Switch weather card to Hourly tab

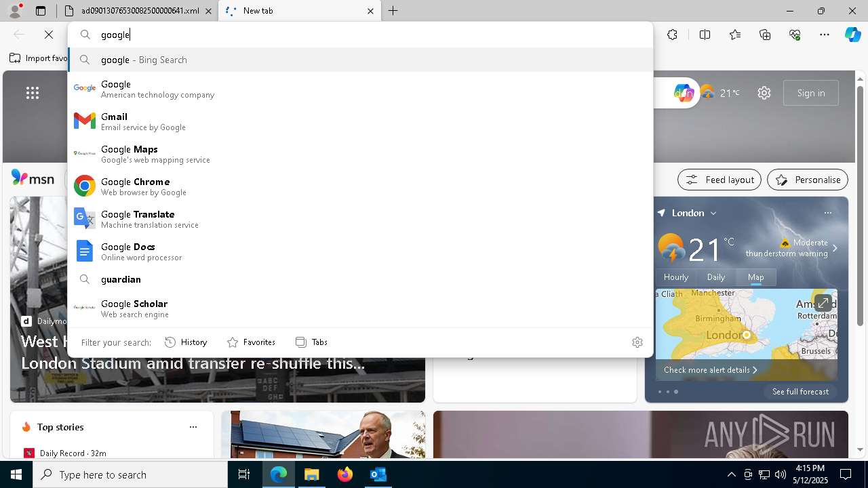pyautogui.click(x=676, y=277)
